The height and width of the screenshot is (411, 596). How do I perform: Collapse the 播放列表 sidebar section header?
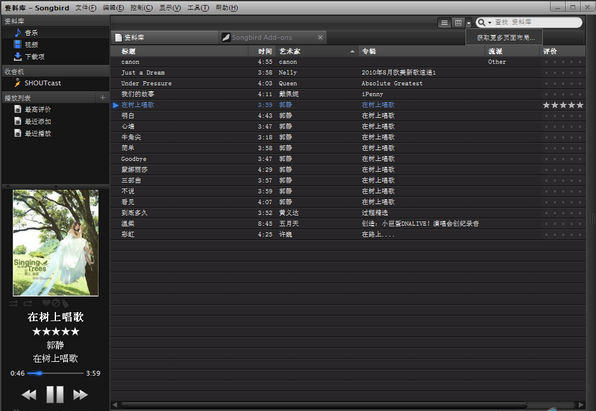pyautogui.click(x=49, y=98)
